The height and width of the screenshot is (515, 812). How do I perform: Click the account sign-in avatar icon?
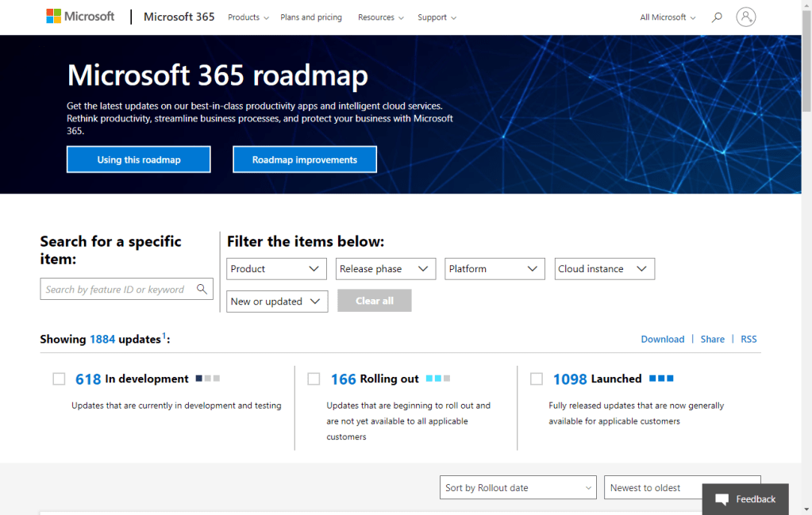(x=745, y=17)
